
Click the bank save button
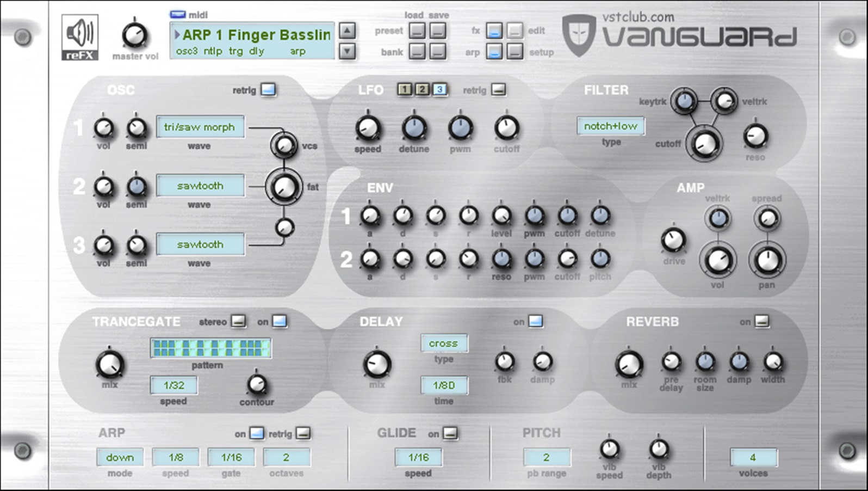[x=438, y=52]
